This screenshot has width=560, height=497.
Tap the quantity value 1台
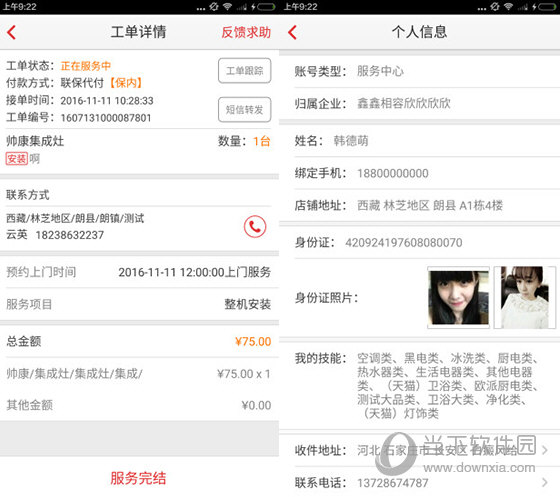[262, 141]
